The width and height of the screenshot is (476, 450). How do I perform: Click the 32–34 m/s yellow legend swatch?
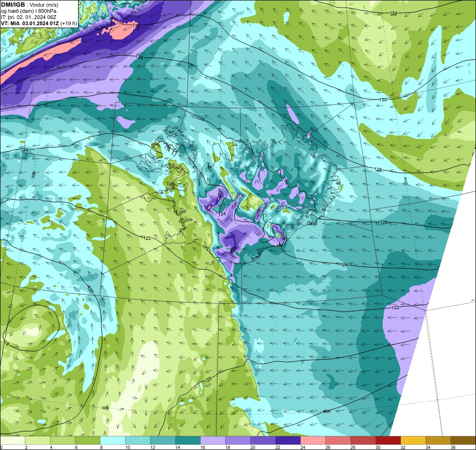pos(413,440)
